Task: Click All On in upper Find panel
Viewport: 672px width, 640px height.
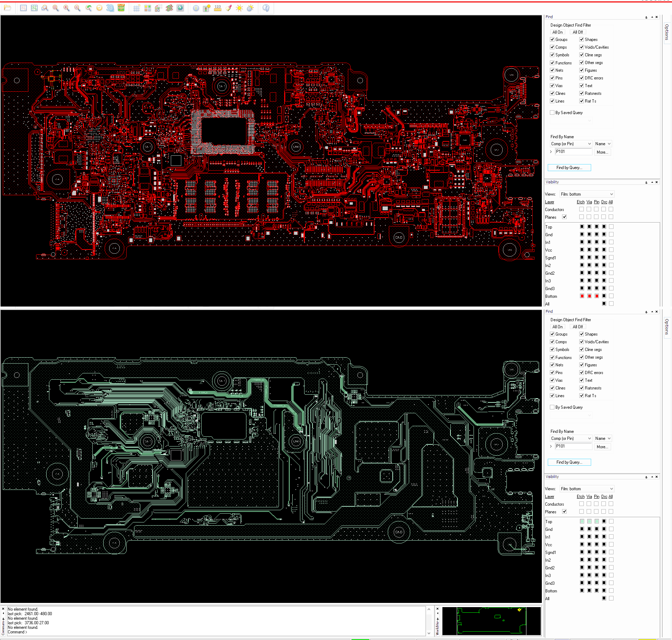Action: tap(558, 32)
